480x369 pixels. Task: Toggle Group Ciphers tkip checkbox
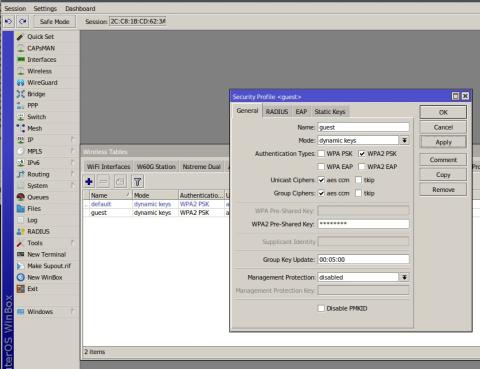click(x=359, y=193)
